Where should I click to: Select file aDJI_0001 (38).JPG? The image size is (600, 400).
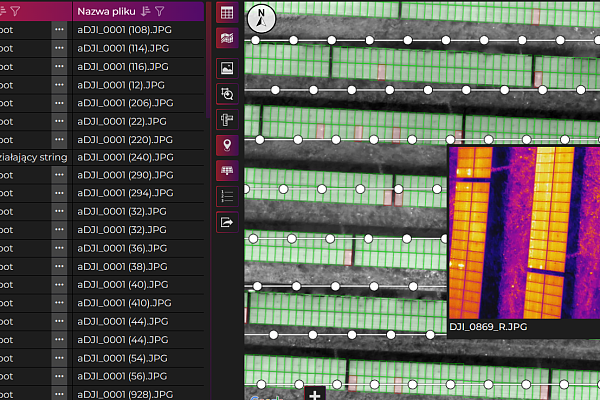click(x=122, y=266)
